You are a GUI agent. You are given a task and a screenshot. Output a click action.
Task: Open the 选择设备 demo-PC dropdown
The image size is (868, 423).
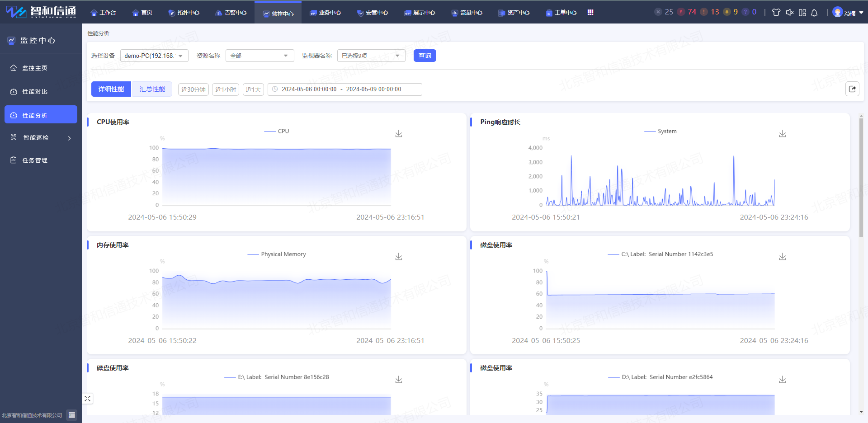(154, 56)
